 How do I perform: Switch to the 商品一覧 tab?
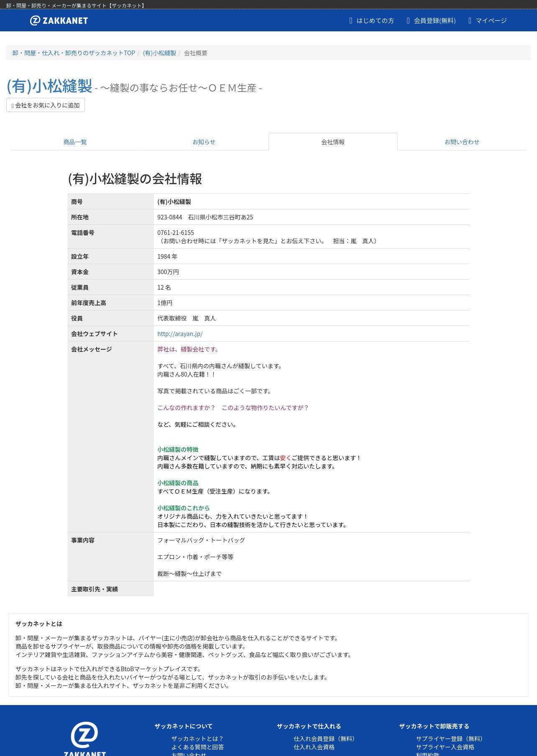click(x=75, y=142)
